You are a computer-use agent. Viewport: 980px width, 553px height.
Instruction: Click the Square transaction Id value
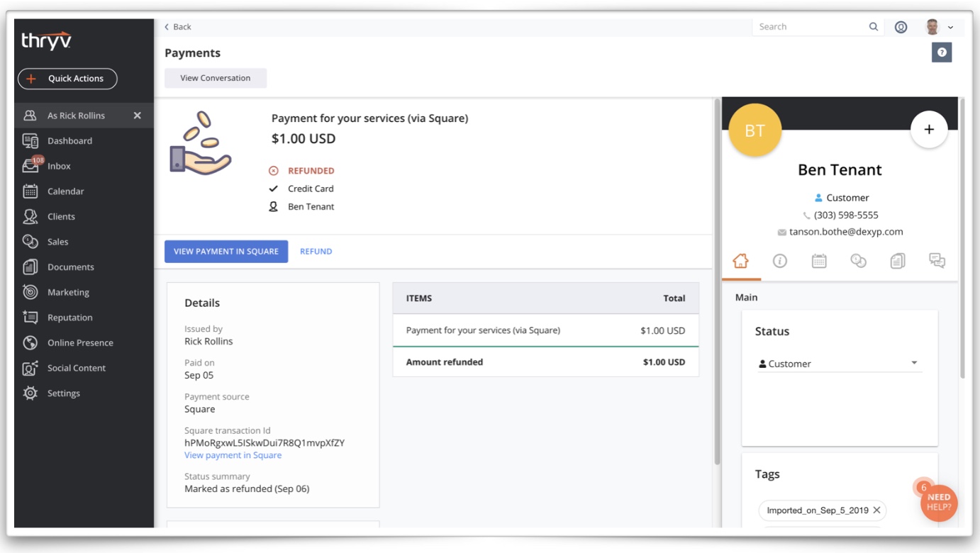click(265, 443)
